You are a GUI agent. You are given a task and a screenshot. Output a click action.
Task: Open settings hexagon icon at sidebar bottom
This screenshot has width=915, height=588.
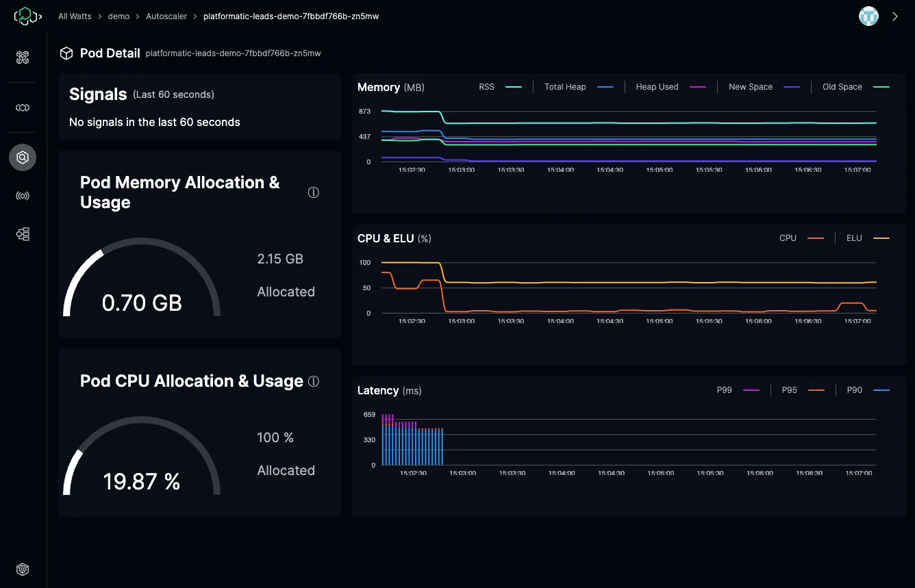pos(23,570)
